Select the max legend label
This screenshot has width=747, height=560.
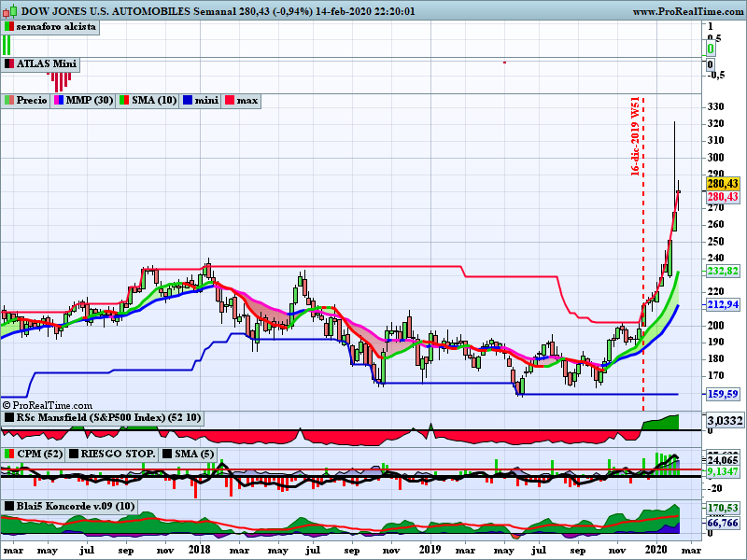pyautogui.click(x=247, y=101)
